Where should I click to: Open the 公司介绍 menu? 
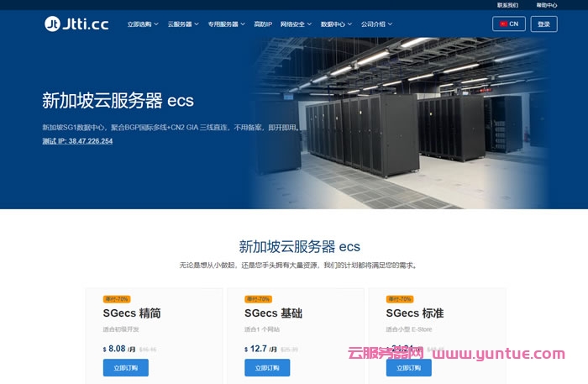[376, 24]
